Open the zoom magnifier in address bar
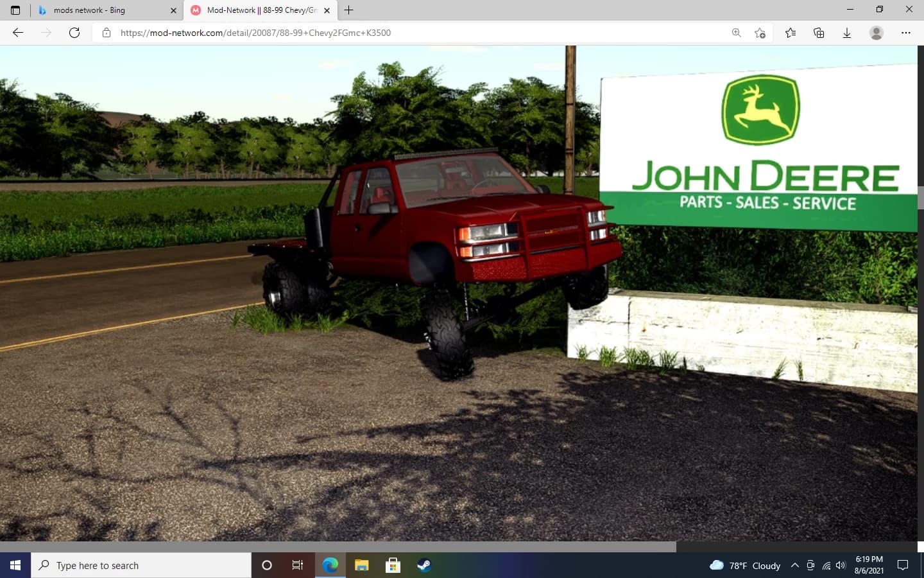Image resolution: width=924 pixels, height=578 pixels. pyautogui.click(x=736, y=33)
